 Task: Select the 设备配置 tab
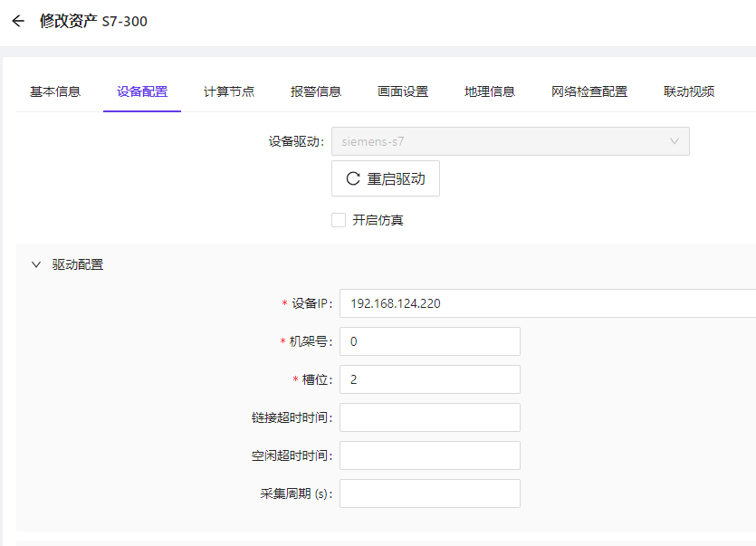142,91
